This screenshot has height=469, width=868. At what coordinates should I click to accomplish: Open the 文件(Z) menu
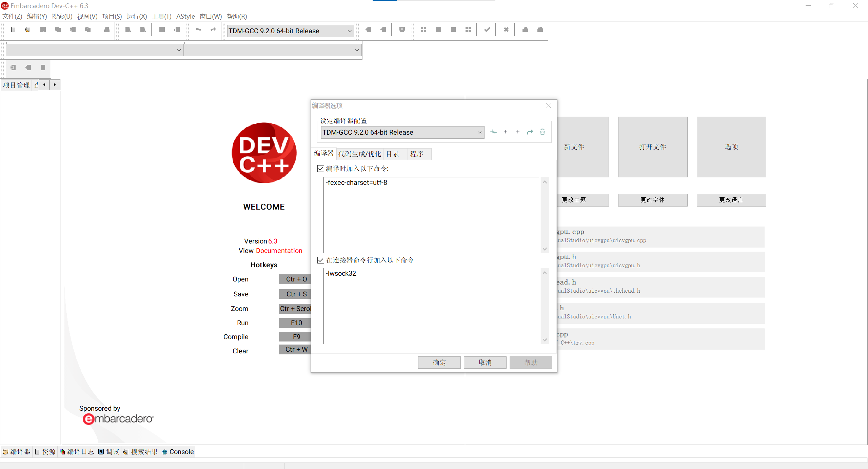pyautogui.click(x=12, y=16)
